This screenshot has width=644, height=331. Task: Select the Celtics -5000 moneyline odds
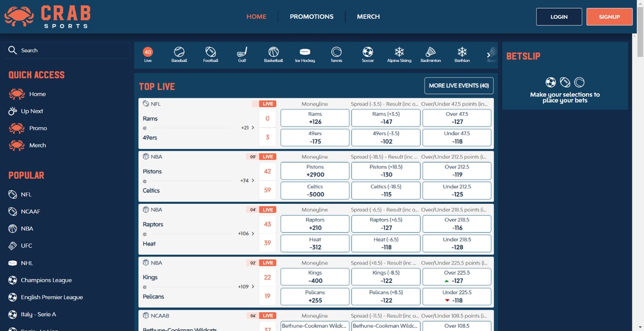(315, 190)
